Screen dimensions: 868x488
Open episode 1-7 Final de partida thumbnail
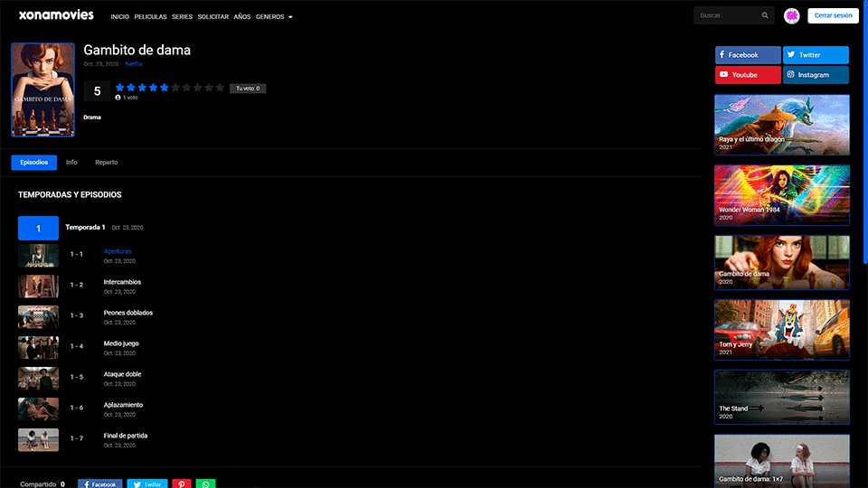[38, 440]
